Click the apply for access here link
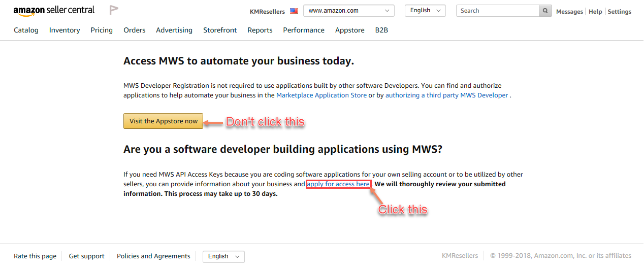Viewport: 644px width, 271px height. click(x=338, y=184)
